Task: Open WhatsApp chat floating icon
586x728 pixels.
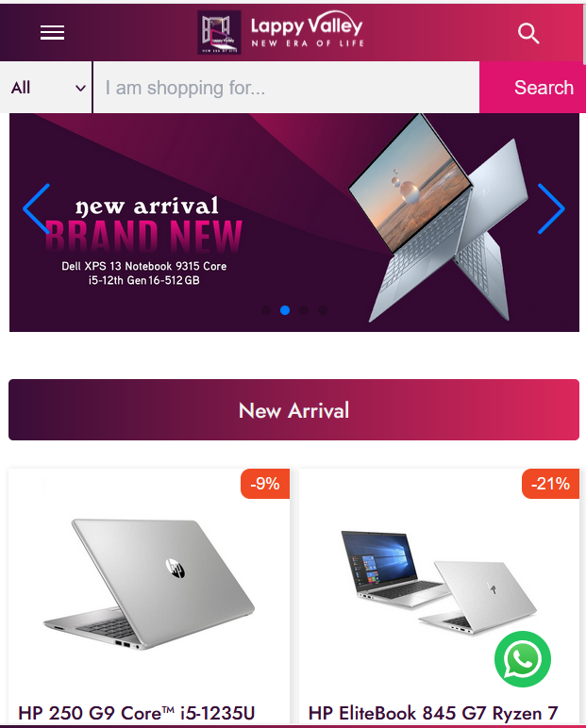Action: point(523,659)
